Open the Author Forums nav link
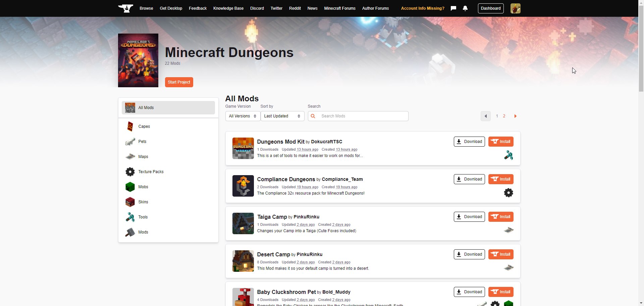Image resolution: width=644 pixels, height=306 pixels. (375, 8)
